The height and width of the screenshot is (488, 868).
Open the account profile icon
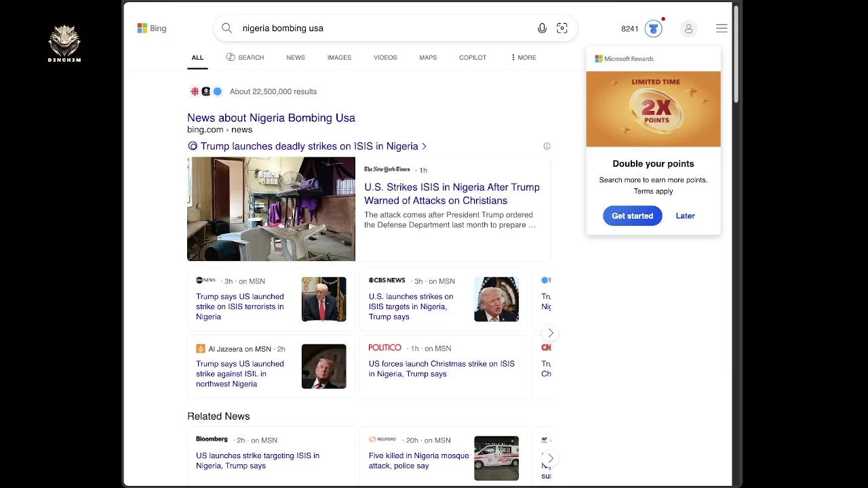(x=688, y=28)
